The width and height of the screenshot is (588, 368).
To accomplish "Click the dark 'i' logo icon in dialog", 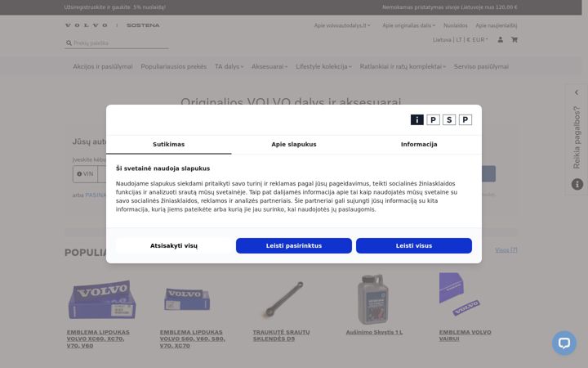I will [416, 119].
